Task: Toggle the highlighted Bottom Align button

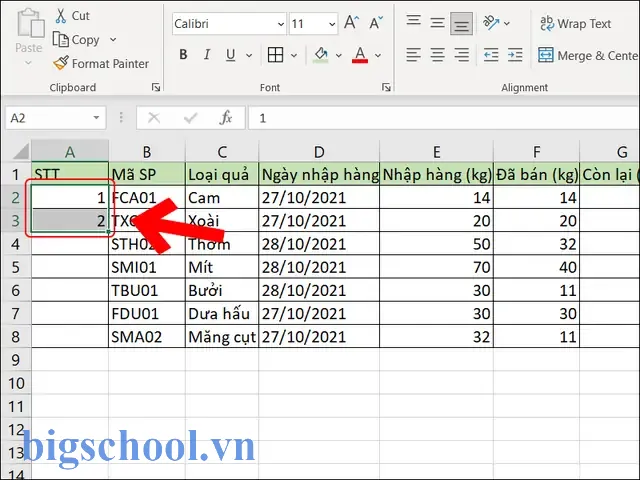Action: (x=462, y=23)
